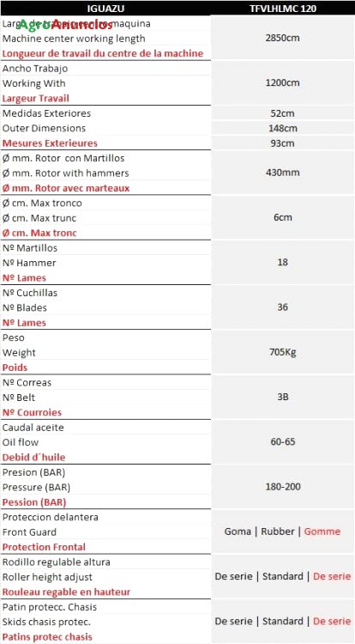Viewport: 355px width, 644px height.
Task: Click the Mesures Exterieures red label
Action: click(x=50, y=143)
